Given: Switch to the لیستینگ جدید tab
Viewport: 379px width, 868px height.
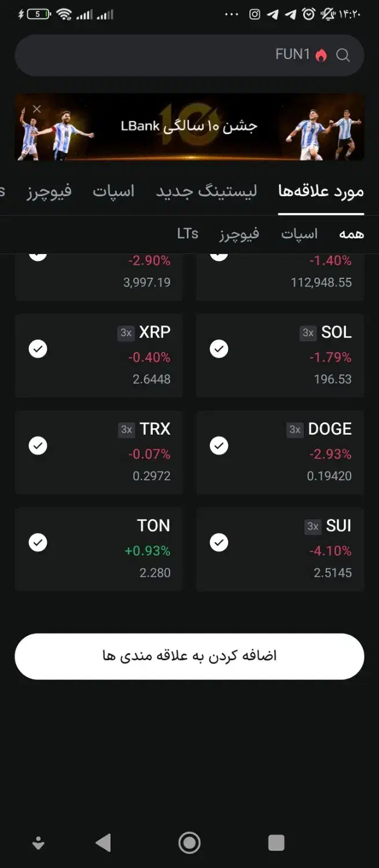Looking at the screenshot, I should pos(206,192).
